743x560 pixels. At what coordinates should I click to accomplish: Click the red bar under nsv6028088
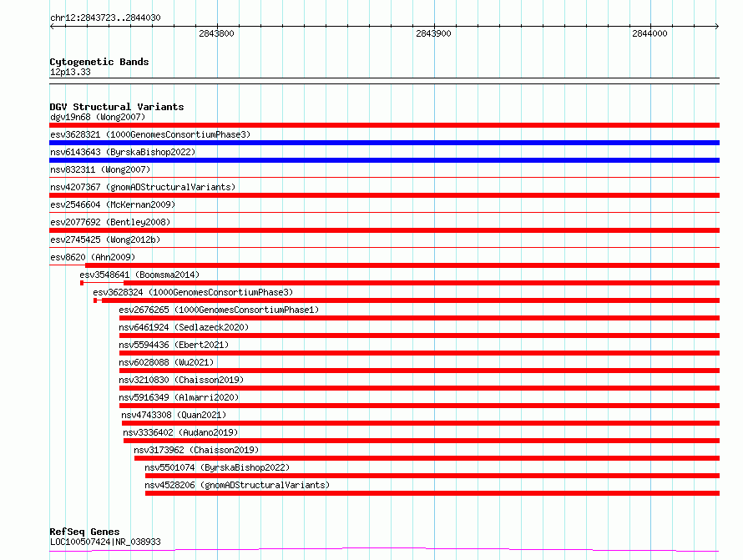(419, 371)
